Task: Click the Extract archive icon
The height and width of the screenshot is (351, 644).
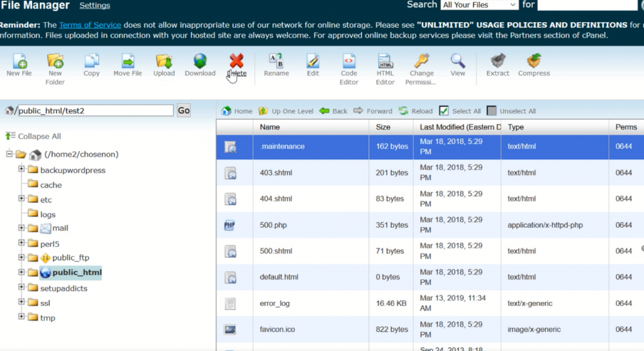Action: click(498, 61)
